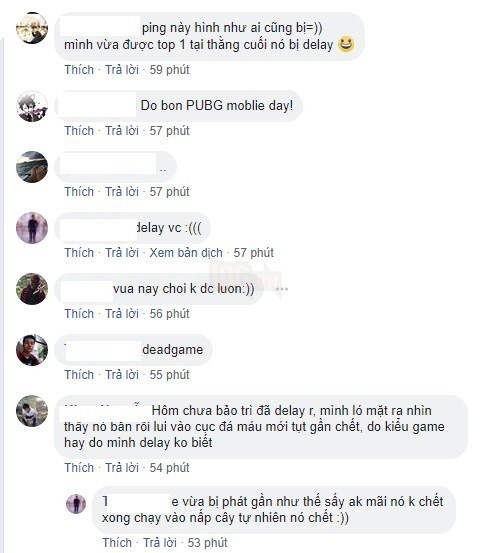Viewport: 490px width, 553px height.
Task: Reply to the 'Do bon PUBG moblie' comment
Action: click(x=122, y=131)
